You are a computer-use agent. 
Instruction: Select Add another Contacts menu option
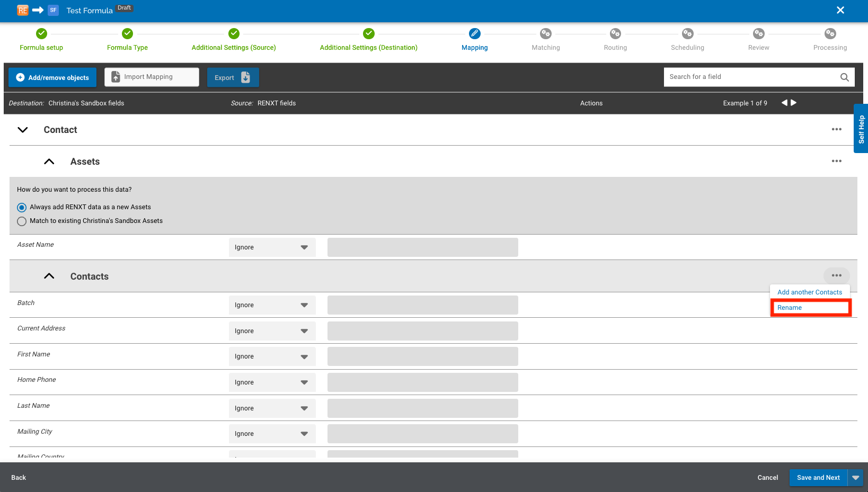pos(809,292)
